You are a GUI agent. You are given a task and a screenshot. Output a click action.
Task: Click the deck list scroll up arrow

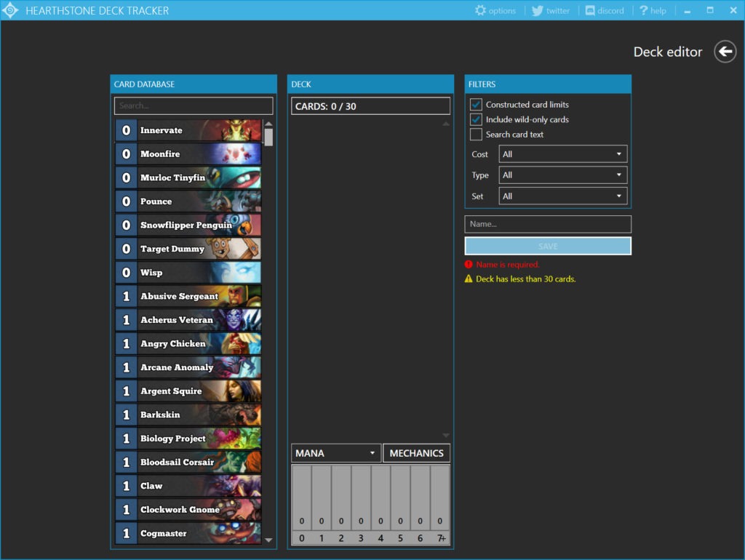click(446, 124)
